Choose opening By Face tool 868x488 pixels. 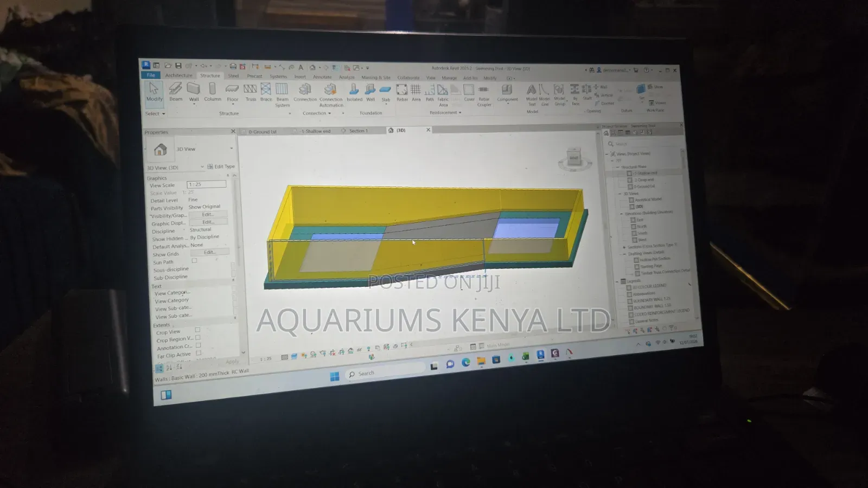[x=575, y=95]
